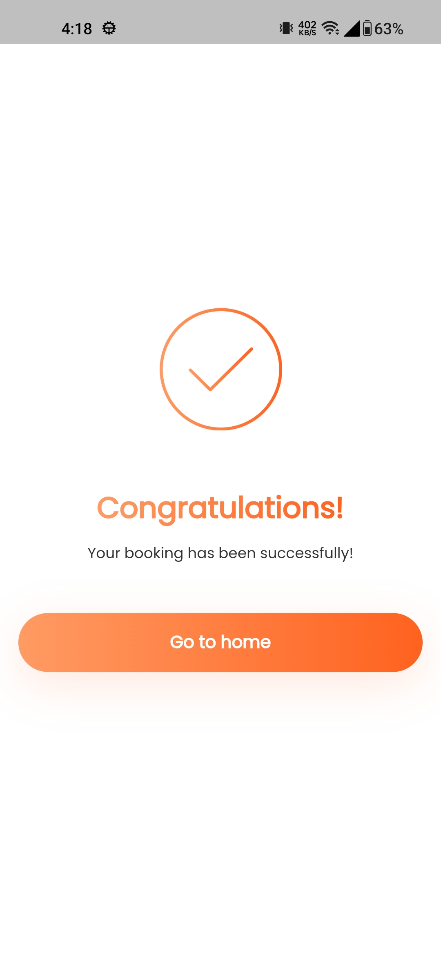441x980 pixels.
Task: Tap the settings gear icon in status bar
Action: (x=109, y=29)
